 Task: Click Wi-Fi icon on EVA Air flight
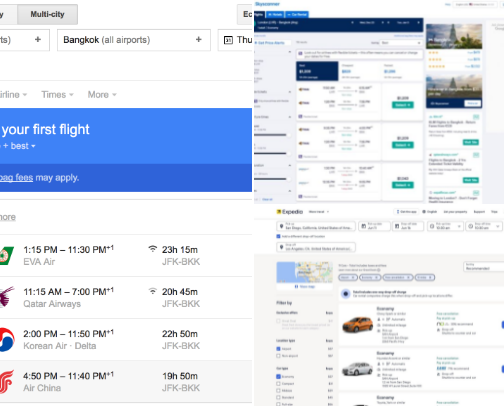153,249
